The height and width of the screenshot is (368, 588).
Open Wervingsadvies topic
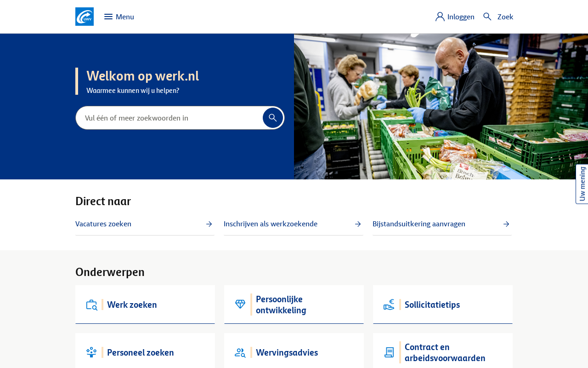pos(294,351)
